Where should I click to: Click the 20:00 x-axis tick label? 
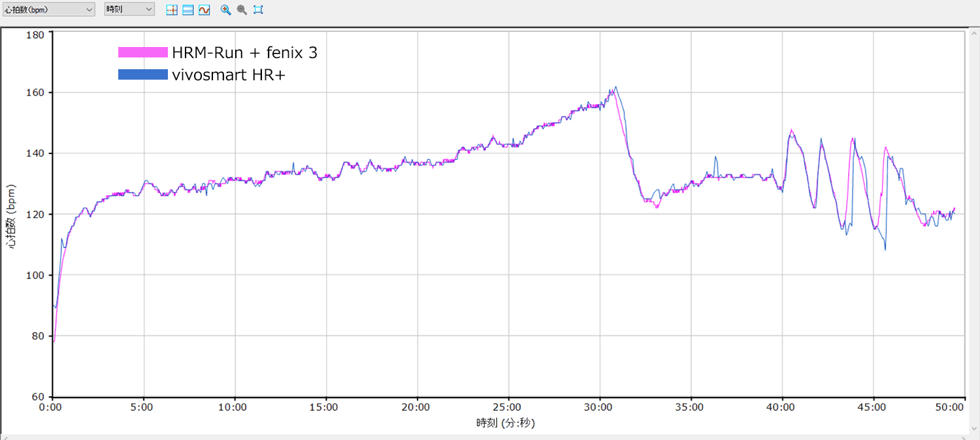click(416, 407)
